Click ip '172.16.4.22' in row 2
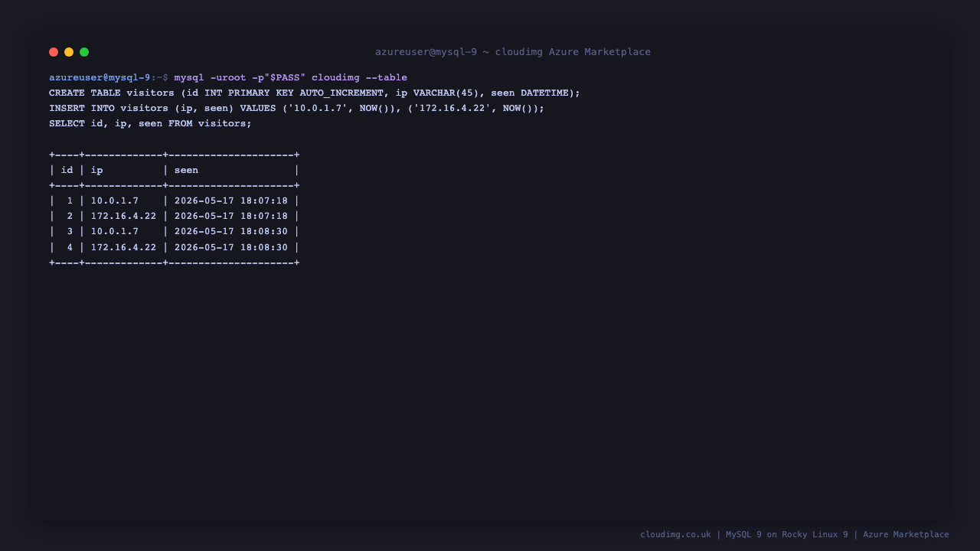The width and height of the screenshot is (980, 551). [x=124, y=217]
